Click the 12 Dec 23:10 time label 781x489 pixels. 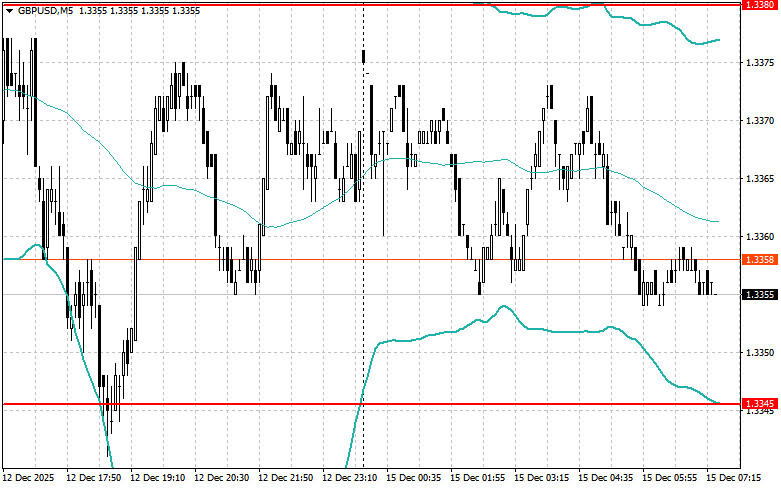click(349, 478)
